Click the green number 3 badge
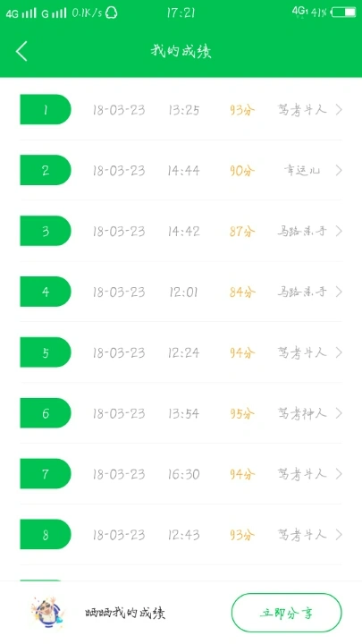 coord(46,231)
